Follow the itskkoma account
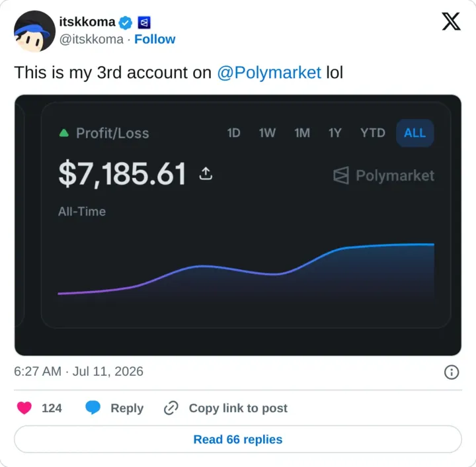 pos(155,39)
